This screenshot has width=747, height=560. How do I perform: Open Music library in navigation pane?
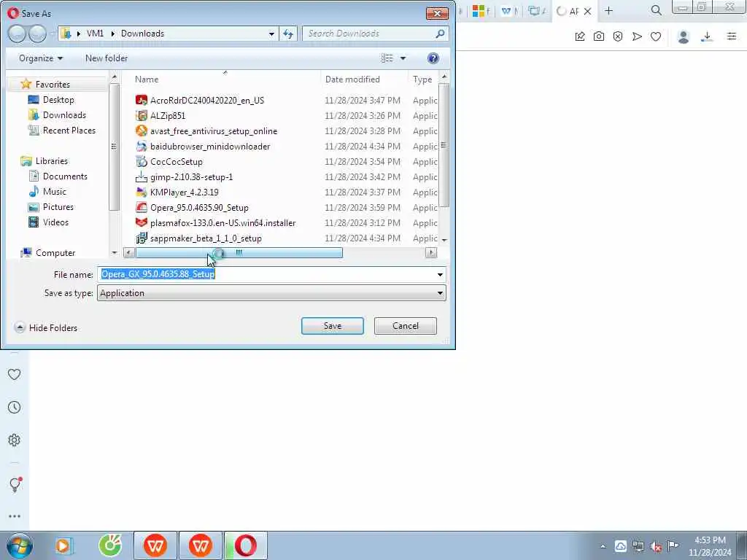pos(54,192)
